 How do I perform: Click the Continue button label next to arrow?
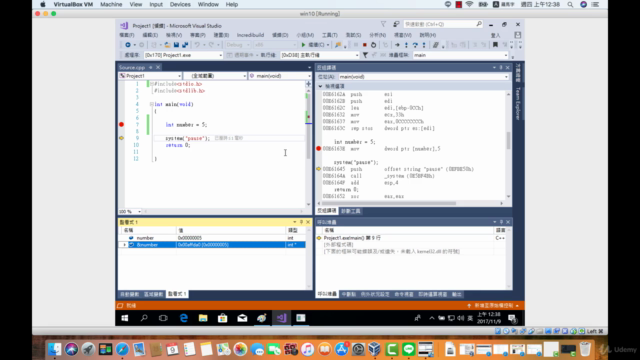coord(316,45)
